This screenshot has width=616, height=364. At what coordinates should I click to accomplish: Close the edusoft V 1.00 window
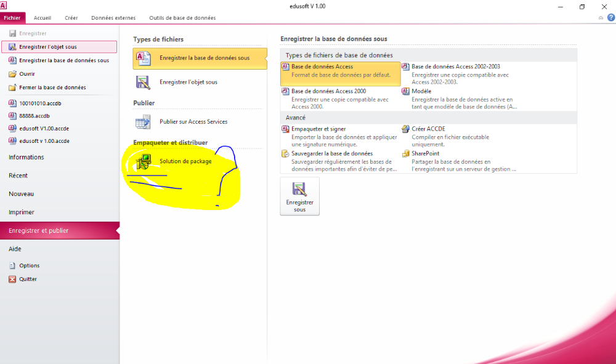coord(604,7)
